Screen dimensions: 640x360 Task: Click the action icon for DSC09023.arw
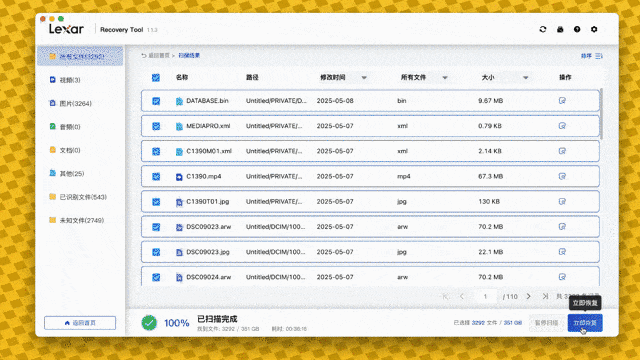pyautogui.click(x=562, y=227)
